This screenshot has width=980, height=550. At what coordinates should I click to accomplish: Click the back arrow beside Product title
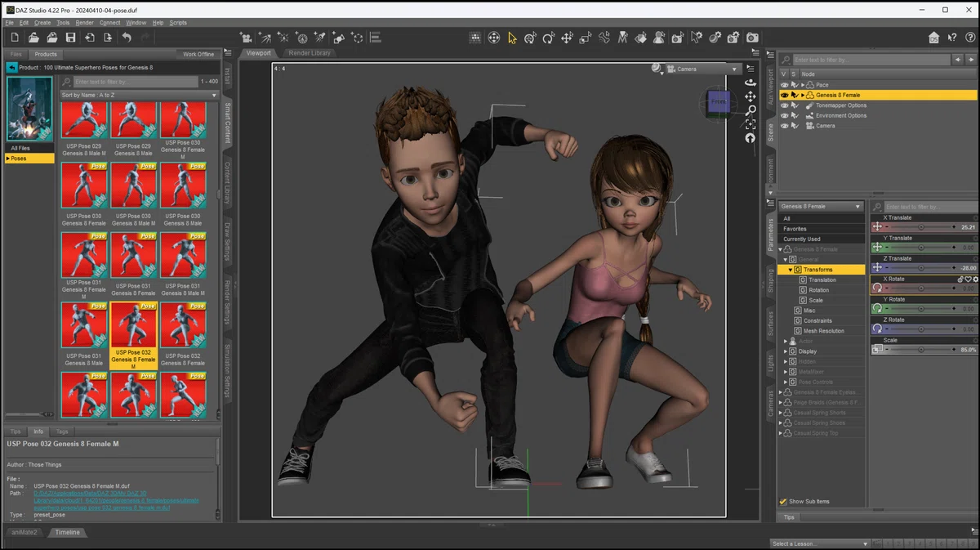[x=11, y=67]
